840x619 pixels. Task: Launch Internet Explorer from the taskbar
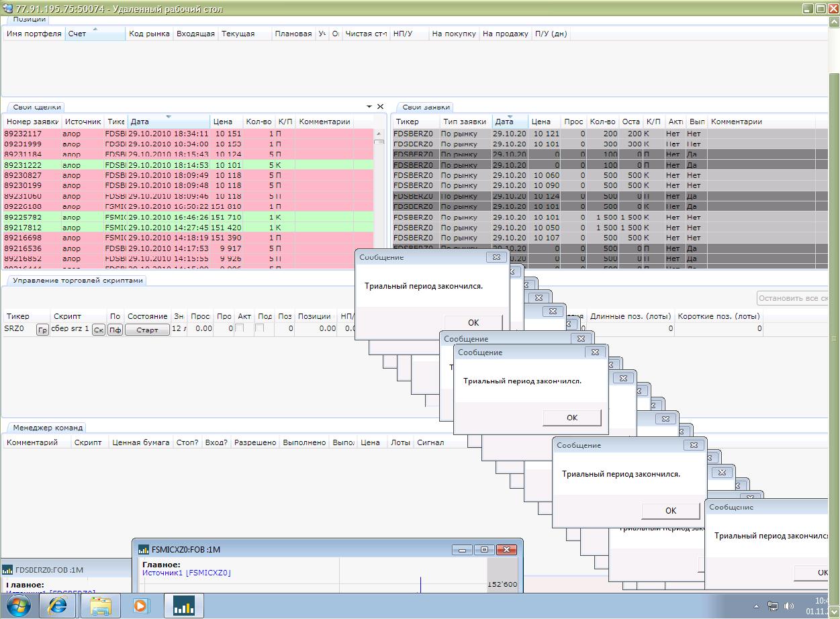coord(58,606)
